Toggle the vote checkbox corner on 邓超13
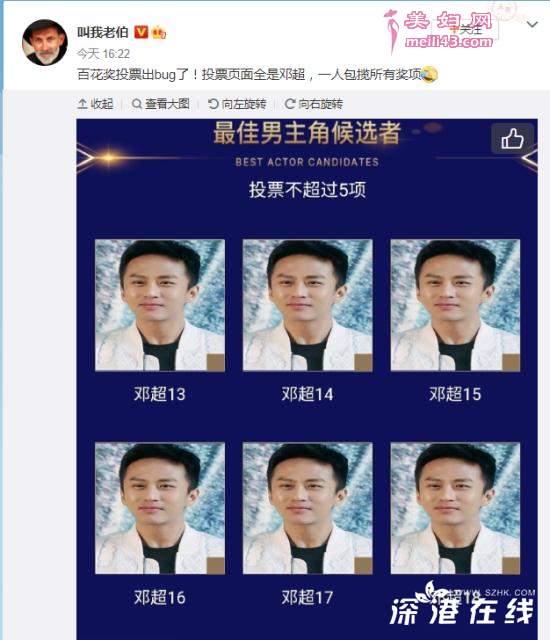 tap(216, 362)
